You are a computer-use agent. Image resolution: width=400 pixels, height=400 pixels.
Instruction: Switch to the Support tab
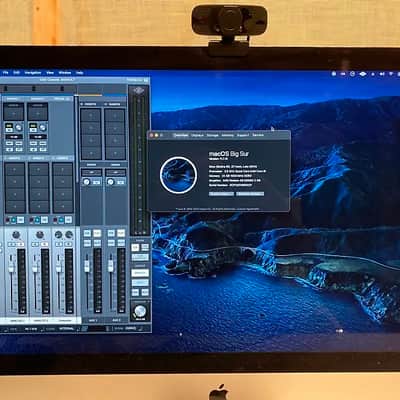coord(243,135)
